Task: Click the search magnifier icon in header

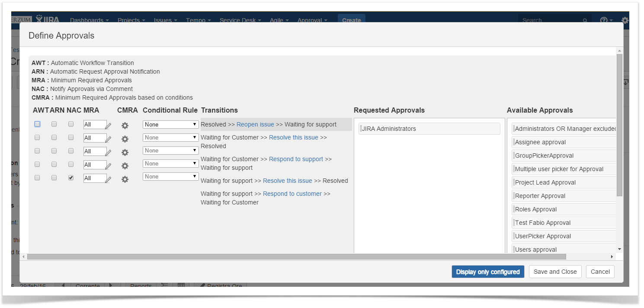Action: 585,20
